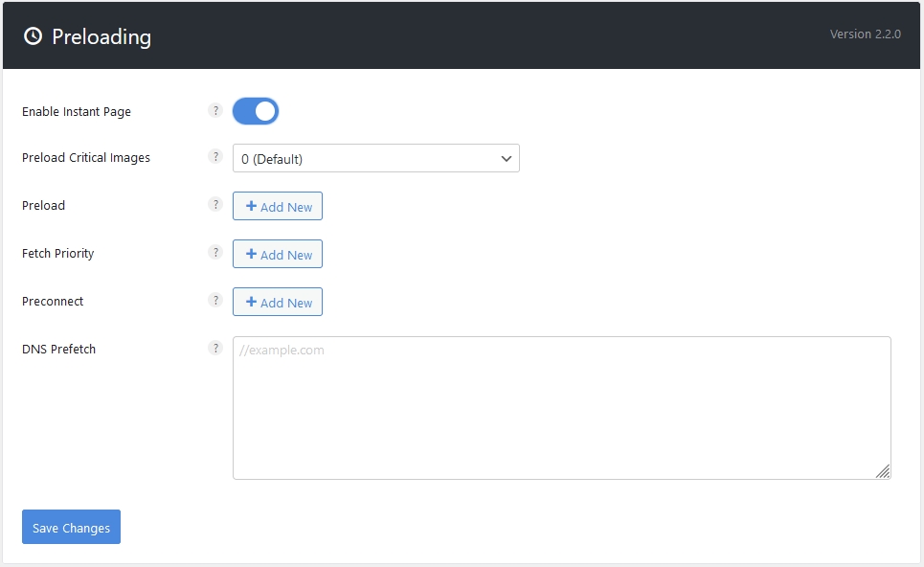This screenshot has height=567, width=924.
Task: Click the DNS Prefetch textarea resize handle
Action: (883, 471)
